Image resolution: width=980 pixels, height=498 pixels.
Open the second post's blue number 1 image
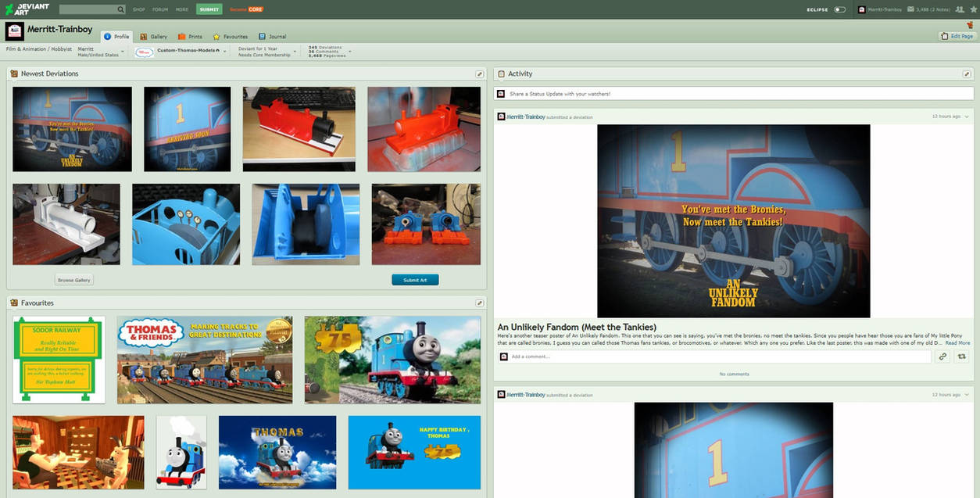733,450
